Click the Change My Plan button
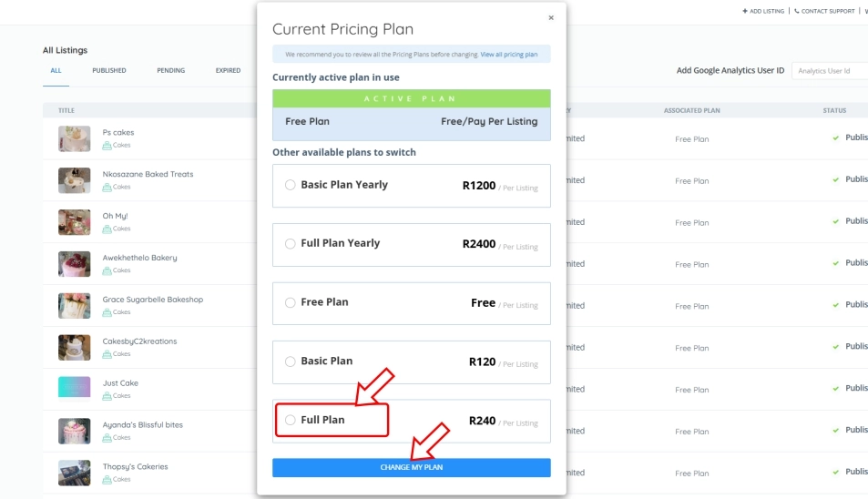Image resolution: width=868 pixels, height=499 pixels. pos(411,467)
